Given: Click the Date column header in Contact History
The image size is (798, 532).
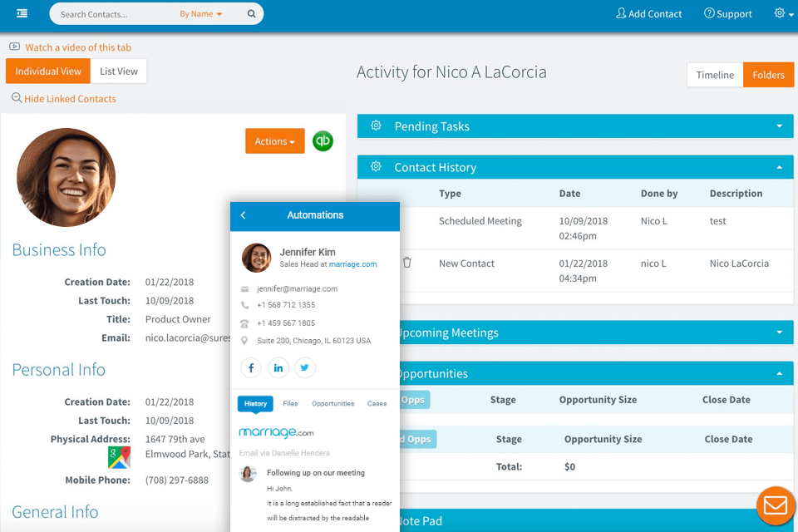Looking at the screenshot, I should pos(569,194).
